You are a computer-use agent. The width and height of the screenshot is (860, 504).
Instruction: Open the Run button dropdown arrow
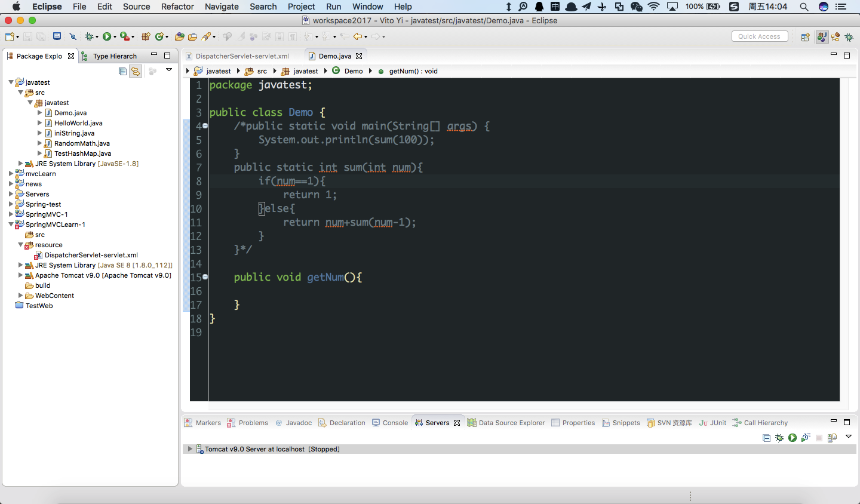tap(115, 37)
